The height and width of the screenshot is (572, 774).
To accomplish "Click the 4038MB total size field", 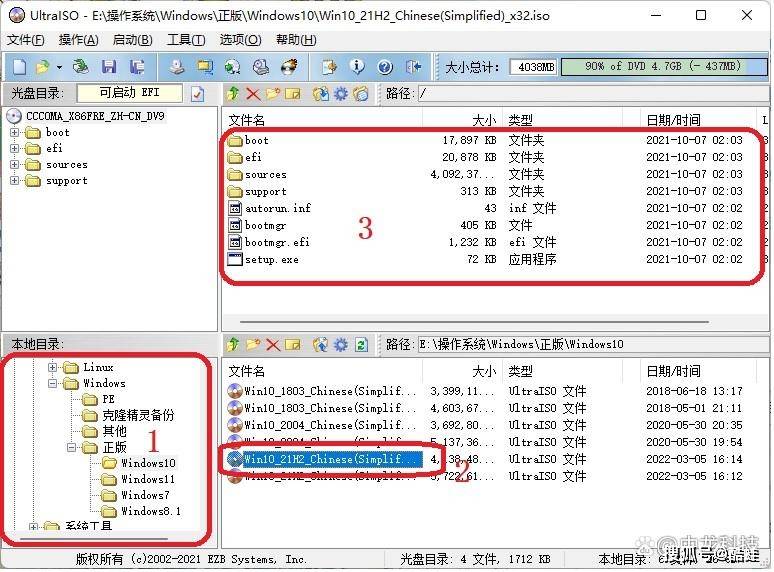I will point(533,67).
